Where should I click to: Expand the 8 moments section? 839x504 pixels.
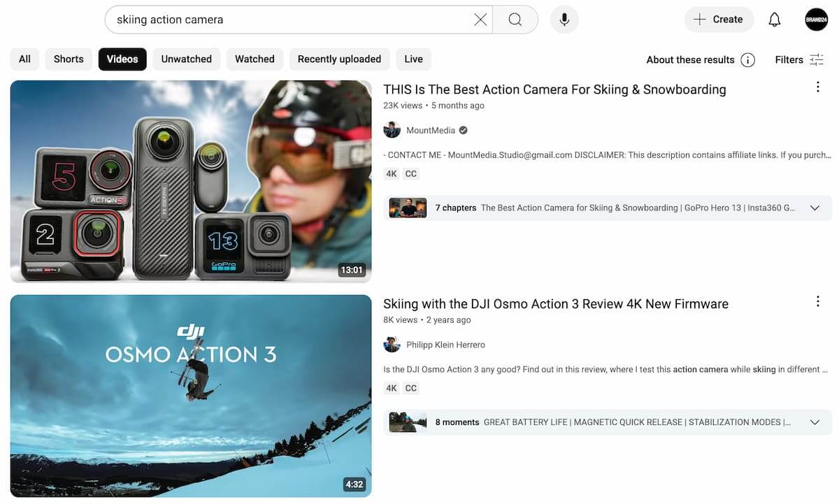click(814, 422)
